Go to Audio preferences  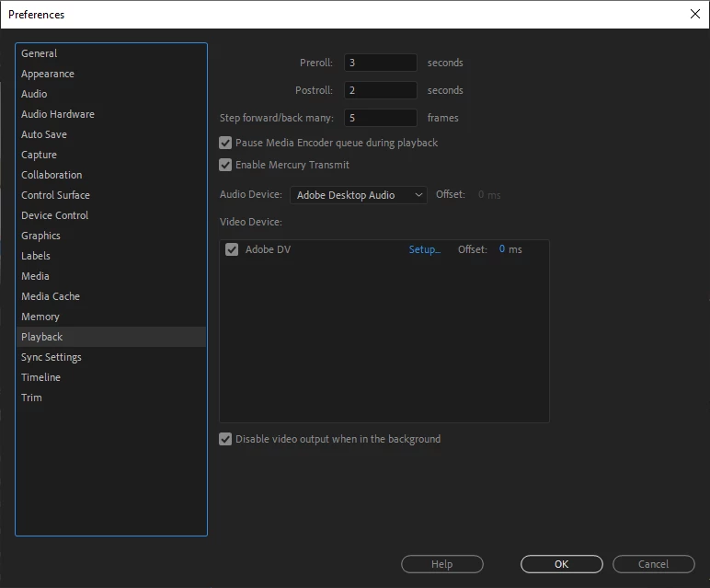point(111,94)
